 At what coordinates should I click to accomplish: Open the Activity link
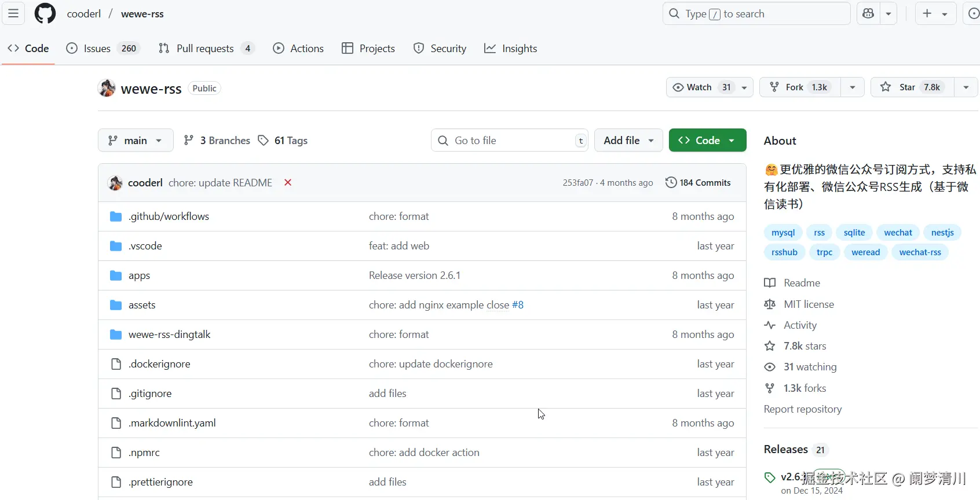[x=791, y=325]
